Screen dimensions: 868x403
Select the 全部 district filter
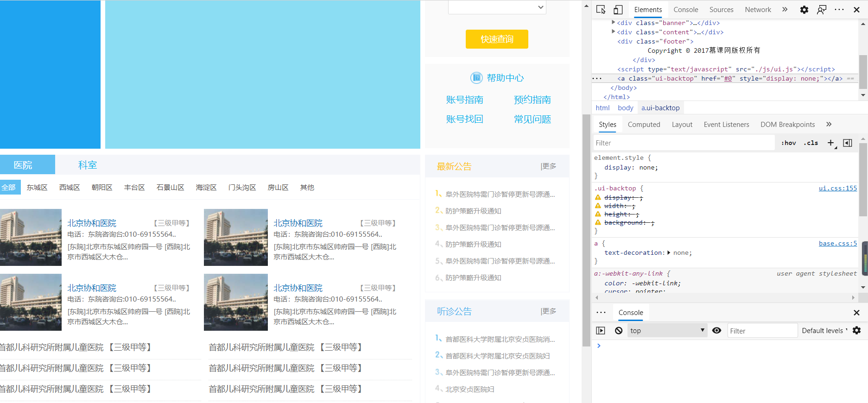(x=10, y=187)
